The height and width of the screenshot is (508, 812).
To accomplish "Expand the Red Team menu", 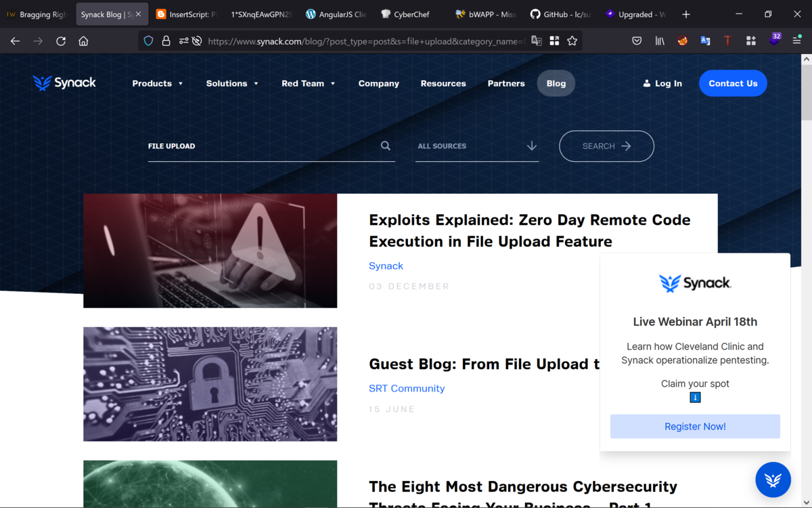I will pyautogui.click(x=309, y=83).
